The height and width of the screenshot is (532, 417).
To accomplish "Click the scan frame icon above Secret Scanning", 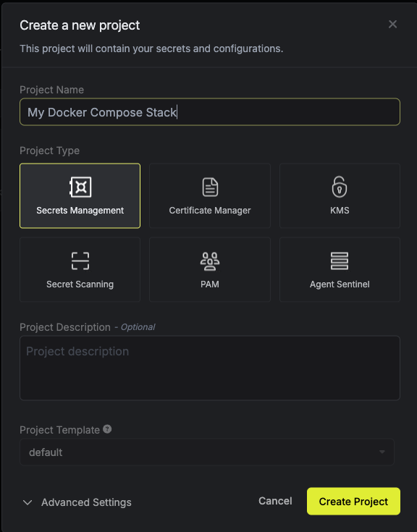I will point(80,261).
